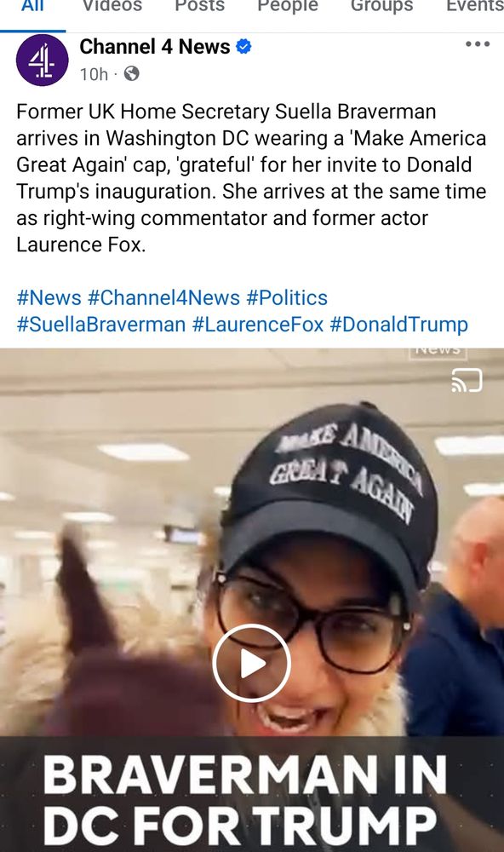The width and height of the screenshot is (504, 852).
Task: Tap the public globe privacy icon
Action: click(x=131, y=73)
